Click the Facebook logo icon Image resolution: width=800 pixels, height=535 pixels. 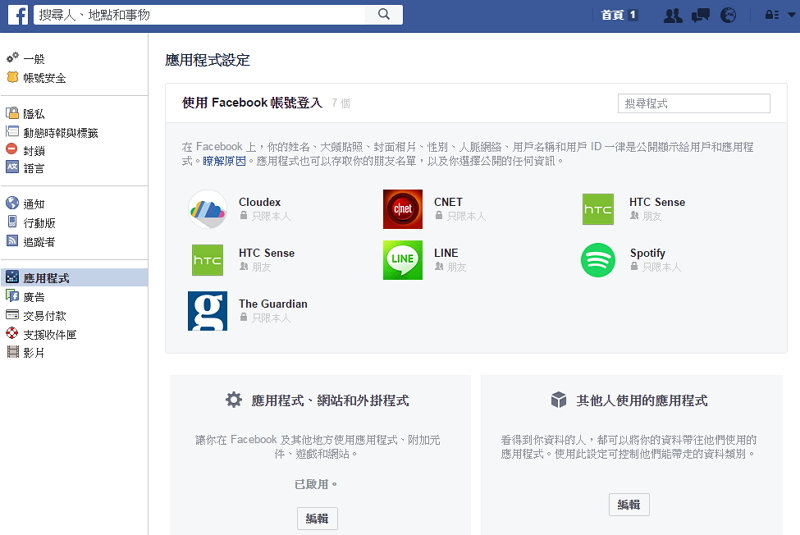coord(15,15)
